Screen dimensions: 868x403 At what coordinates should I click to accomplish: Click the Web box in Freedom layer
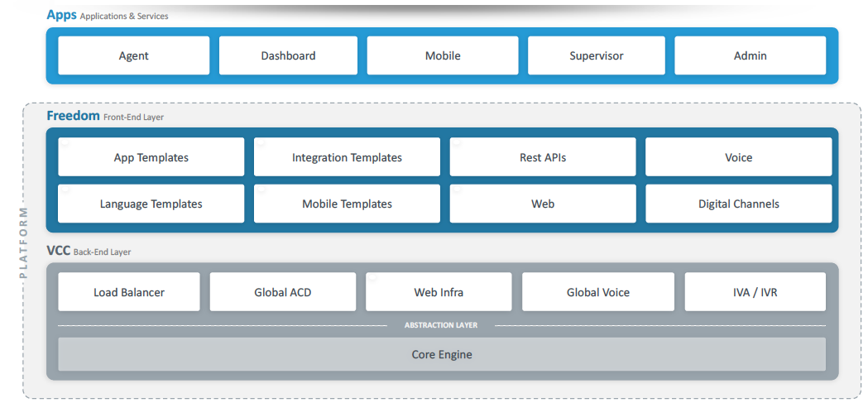click(x=543, y=204)
